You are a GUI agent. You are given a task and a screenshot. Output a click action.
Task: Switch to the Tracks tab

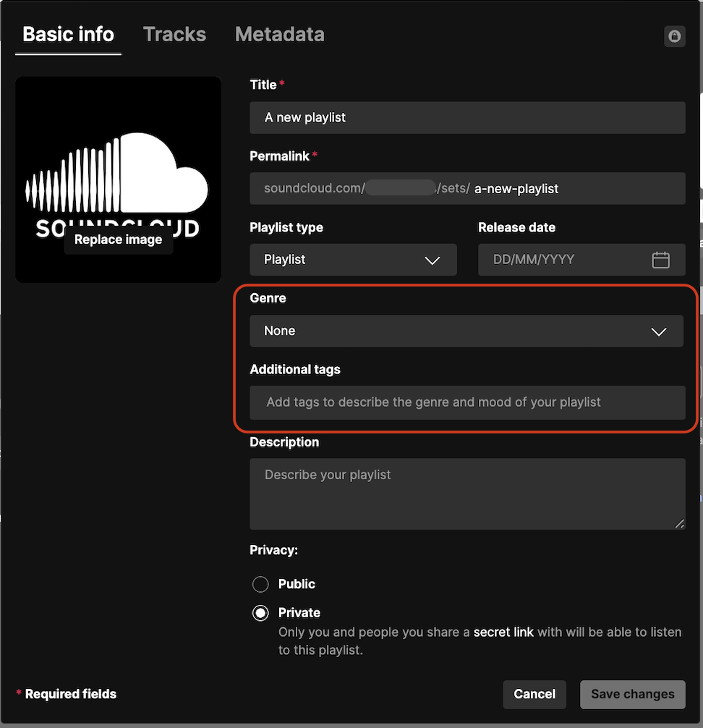click(x=174, y=34)
